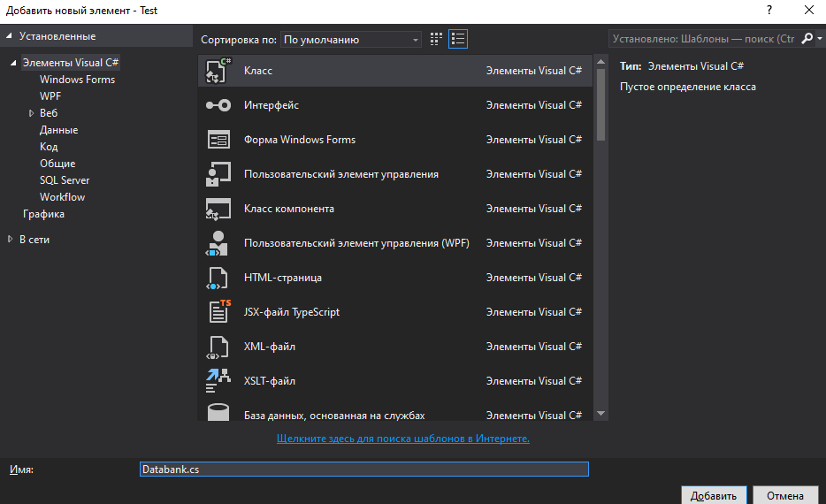The image size is (826, 504).
Task: Click the XML file template icon
Action: [x=218, y=347]
